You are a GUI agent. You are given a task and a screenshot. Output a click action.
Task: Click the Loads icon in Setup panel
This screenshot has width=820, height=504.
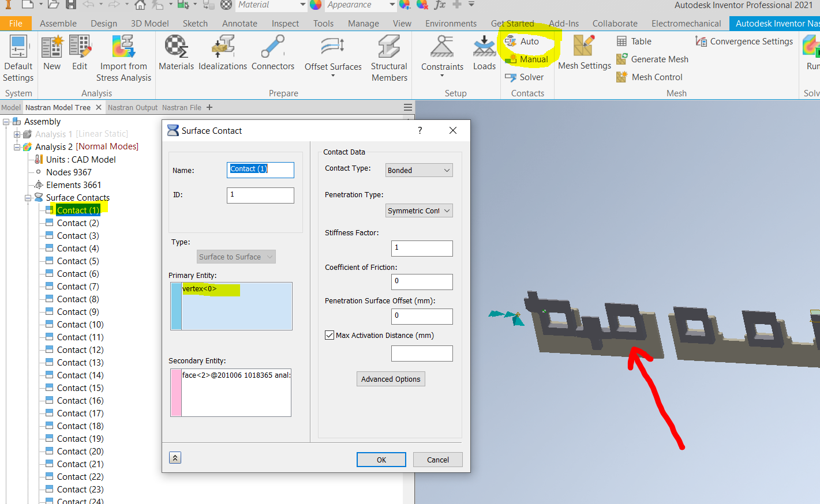pyautogui.click(x=484, y=55)
